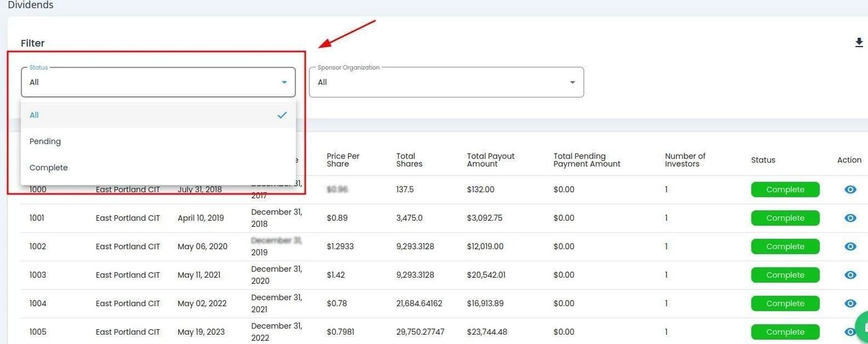
Task: Click the Total Payout Amount column header
Action: coord(490,160)
